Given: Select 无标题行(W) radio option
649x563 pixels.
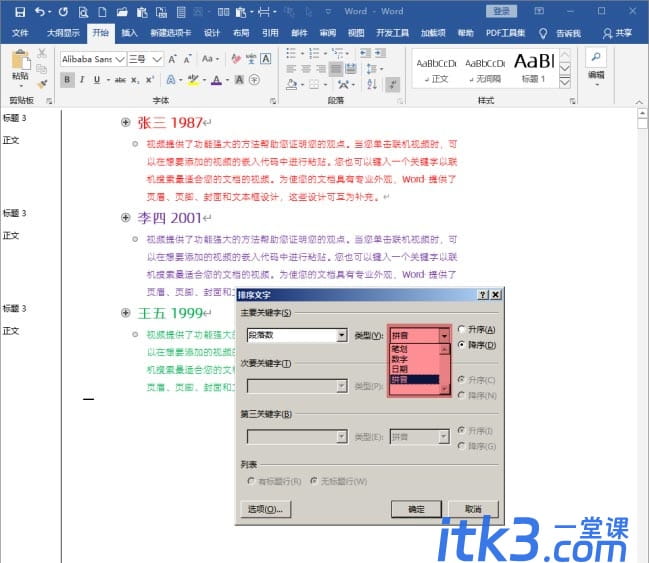Looking at the screenshot, I should [x=314, y=481].
